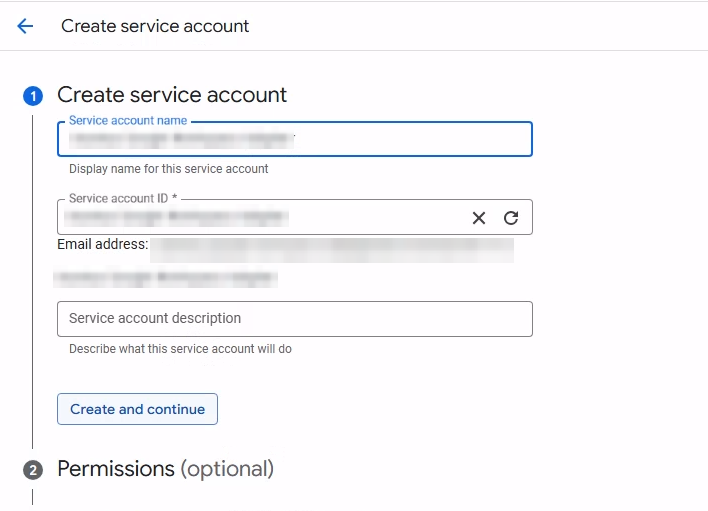Viewport: 708px width, 511px height.
Task: Click the Email address label
Action: coord(103,244)
